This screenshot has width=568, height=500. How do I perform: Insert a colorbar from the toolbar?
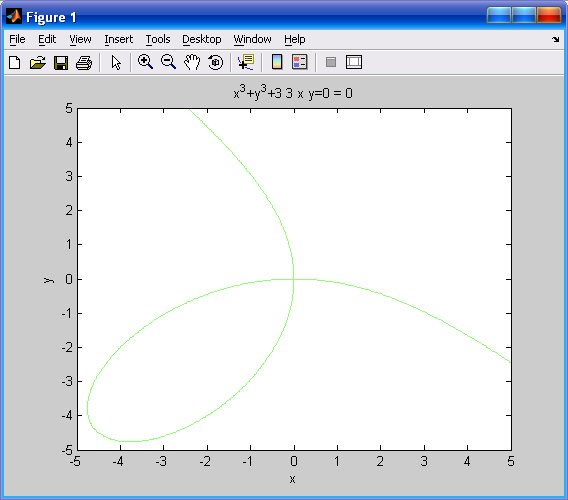(277, 62)
